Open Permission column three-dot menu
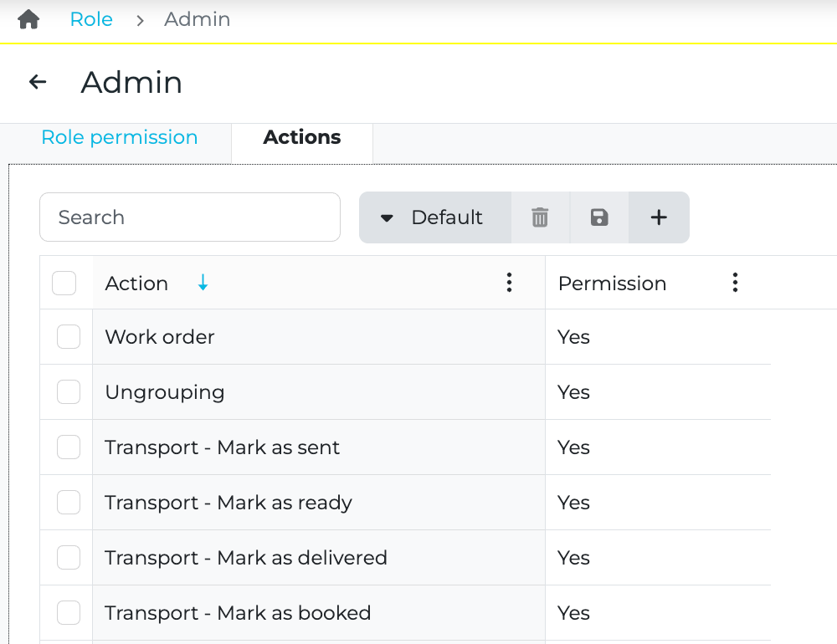 point(735,283)
